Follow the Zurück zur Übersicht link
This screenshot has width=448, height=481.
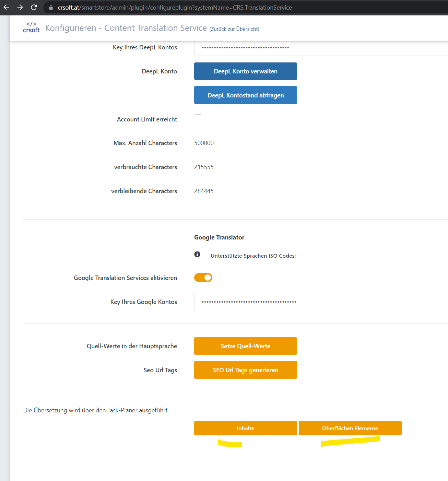click(234, 29)
